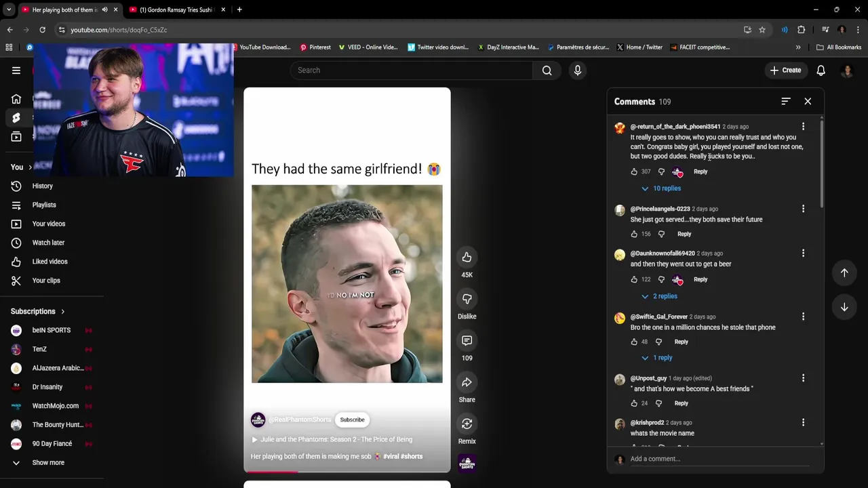This screenshot has height=488, width=868.
Task: Open Liked videos in the sidebar
Action: pyautogui.click(x=50, y=262)
